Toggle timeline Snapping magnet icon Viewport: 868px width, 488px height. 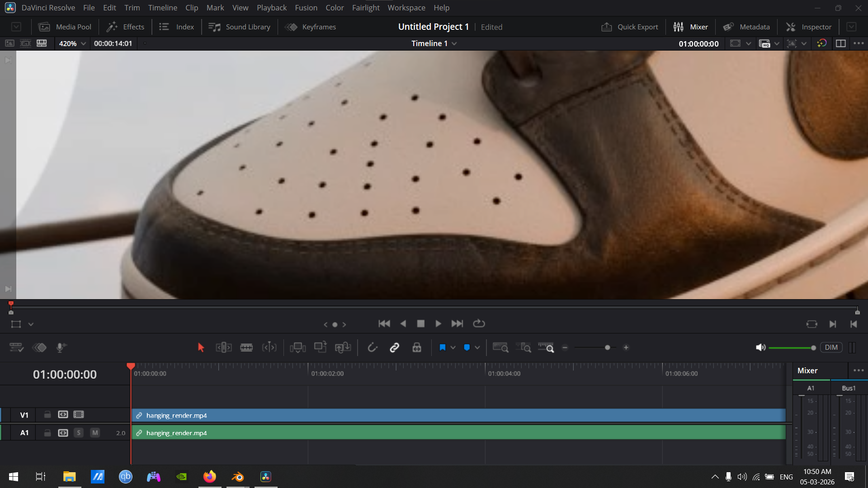(x=372, y=347)
